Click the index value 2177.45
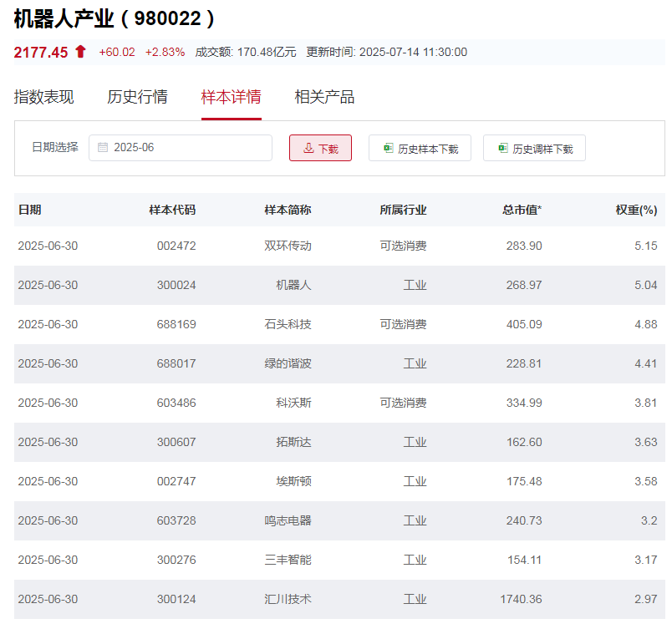 (41, 53)
